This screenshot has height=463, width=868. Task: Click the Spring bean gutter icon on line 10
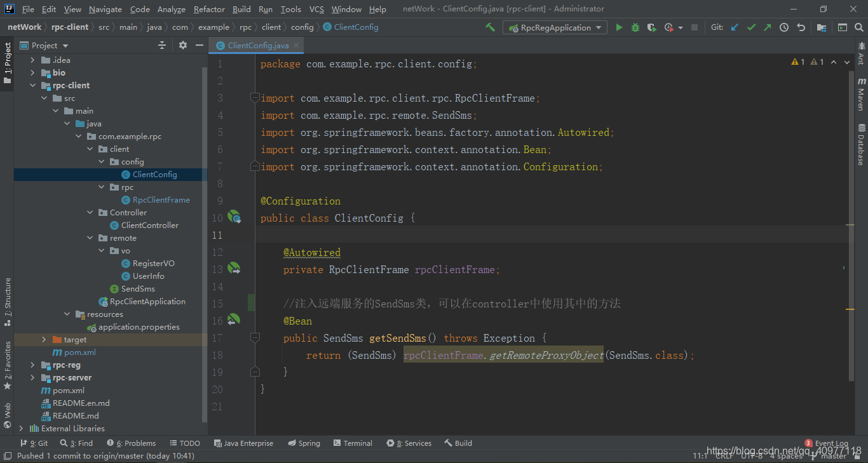[x=234, y=217]
